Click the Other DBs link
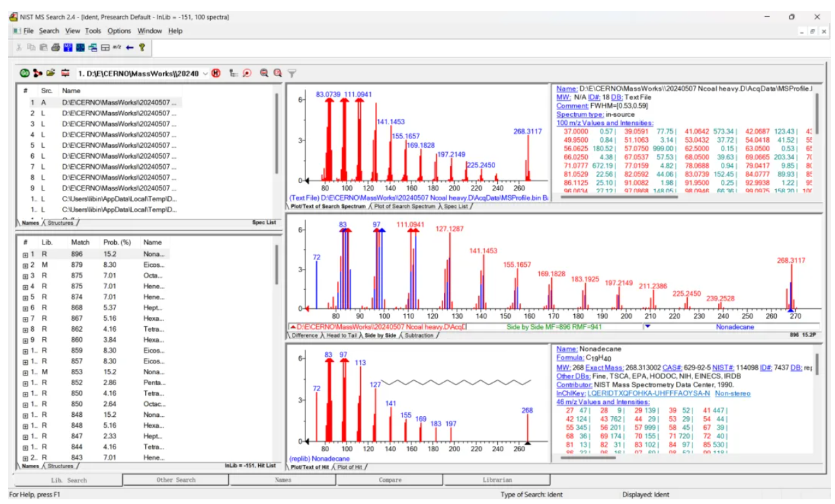This screenshot has height=504, width=835. 575,376
